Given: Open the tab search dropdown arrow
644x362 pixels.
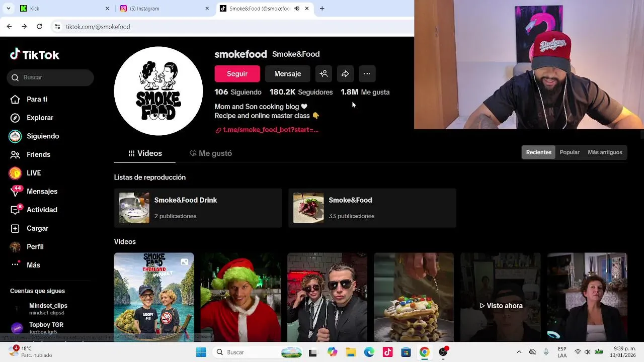Looking at the screenshot, I should [8, 9].
